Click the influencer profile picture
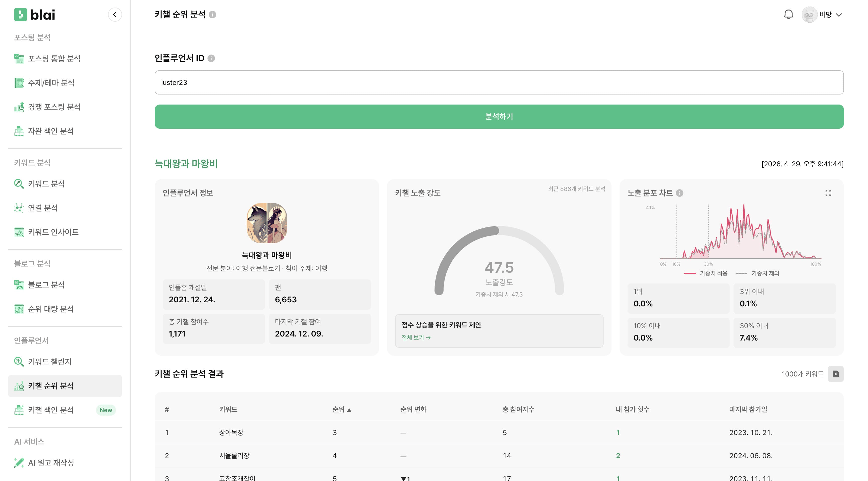This screenshot has width=868, height=481. (x=267, y=223)
